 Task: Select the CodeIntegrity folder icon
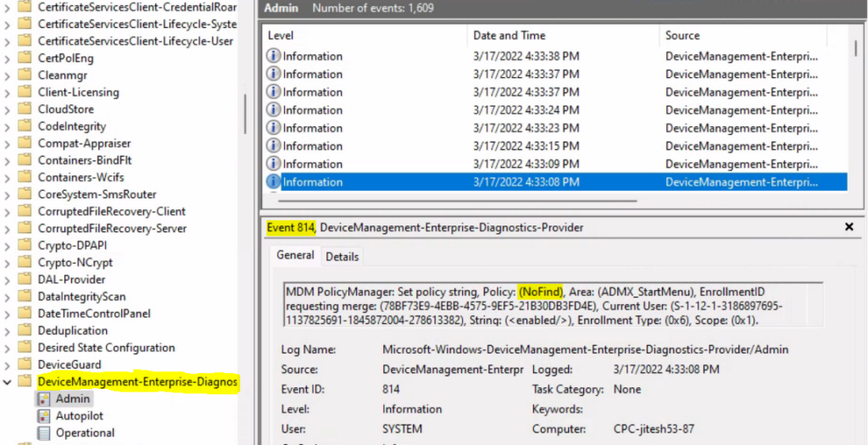[x=25, y=126]
